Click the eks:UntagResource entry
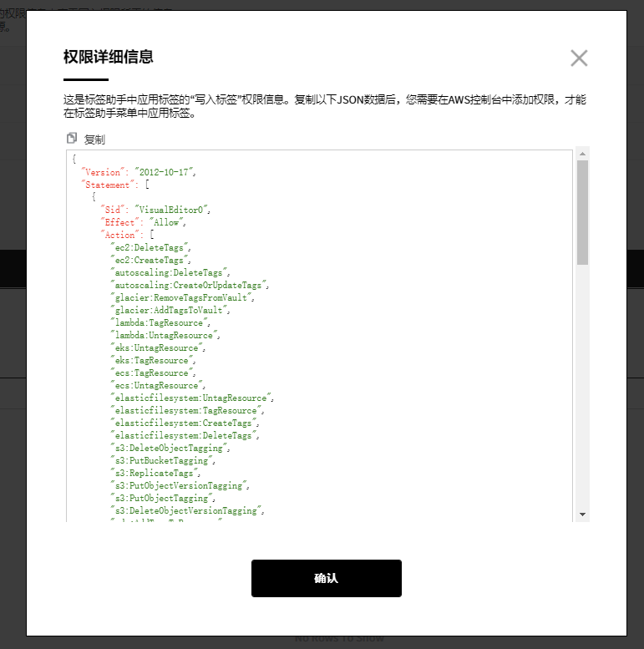 click(x=157, y=347)
